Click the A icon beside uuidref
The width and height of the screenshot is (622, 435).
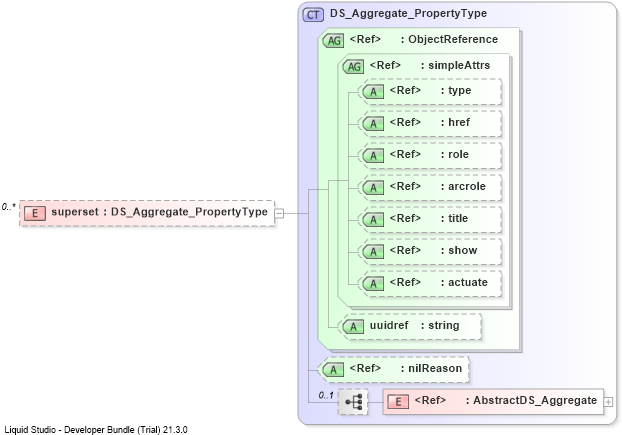click(x=353, y=327)
